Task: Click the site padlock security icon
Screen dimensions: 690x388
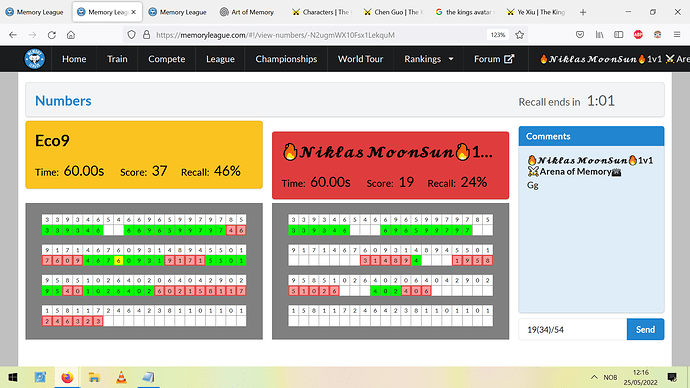Action: tap(147, 35)
